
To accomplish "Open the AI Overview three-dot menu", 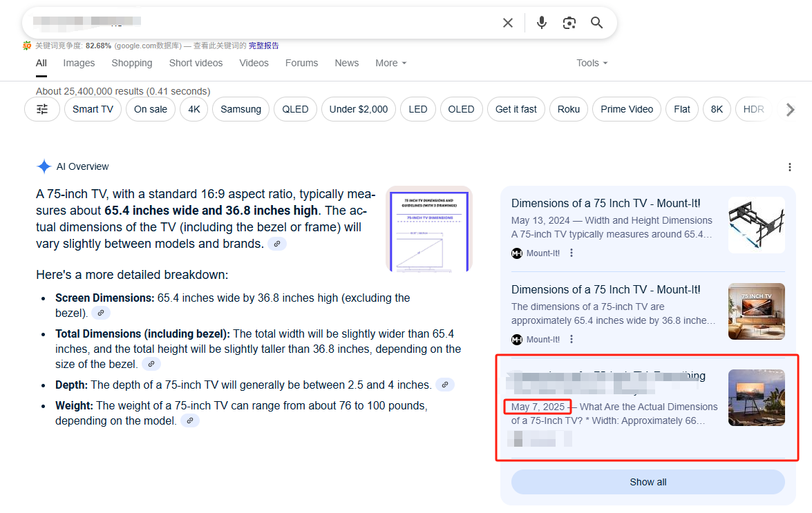I will coord(789,167).
